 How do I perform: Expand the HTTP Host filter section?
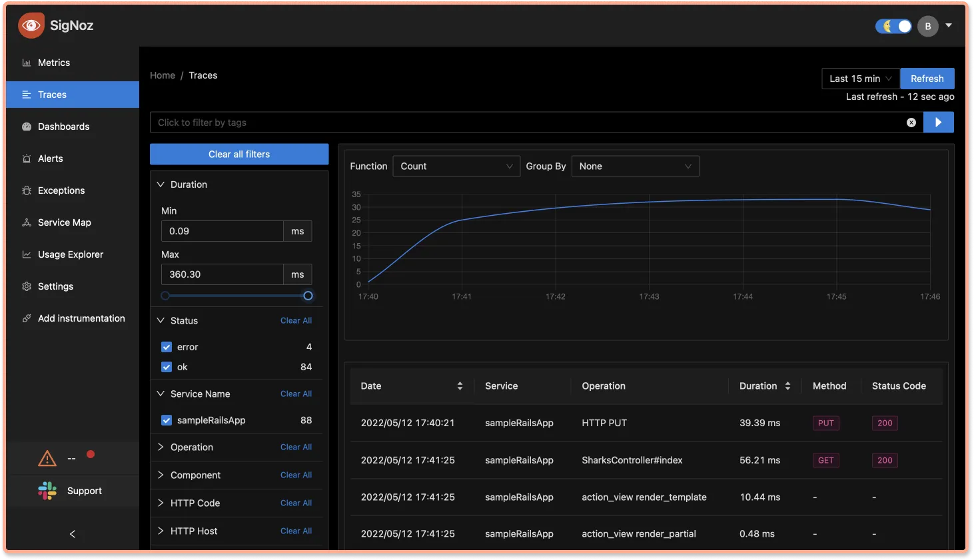(x=161, y=531)
